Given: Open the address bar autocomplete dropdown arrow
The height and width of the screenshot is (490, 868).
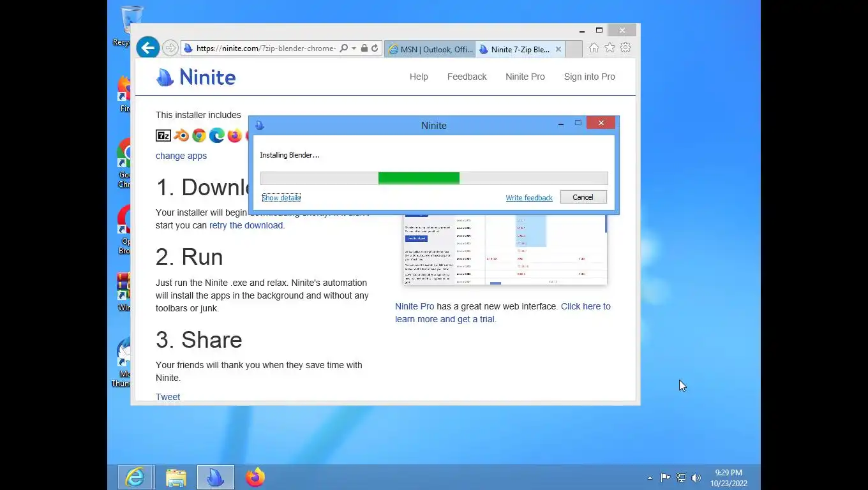Looking at the screenshot, I should tap(354, 48).
